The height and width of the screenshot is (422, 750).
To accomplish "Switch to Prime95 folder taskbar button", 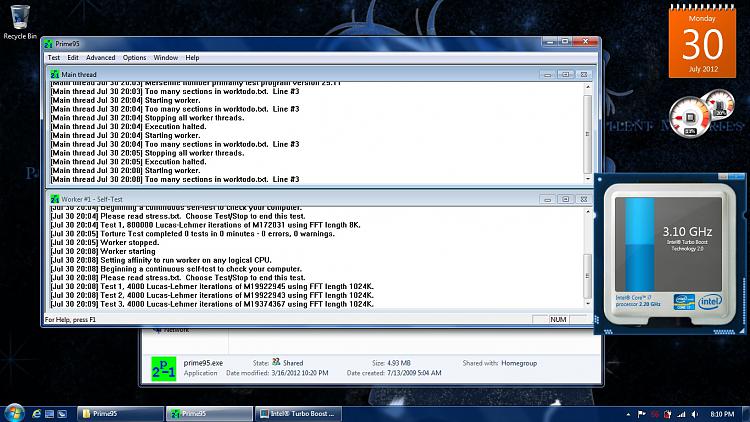I will [x=120, y=414].
